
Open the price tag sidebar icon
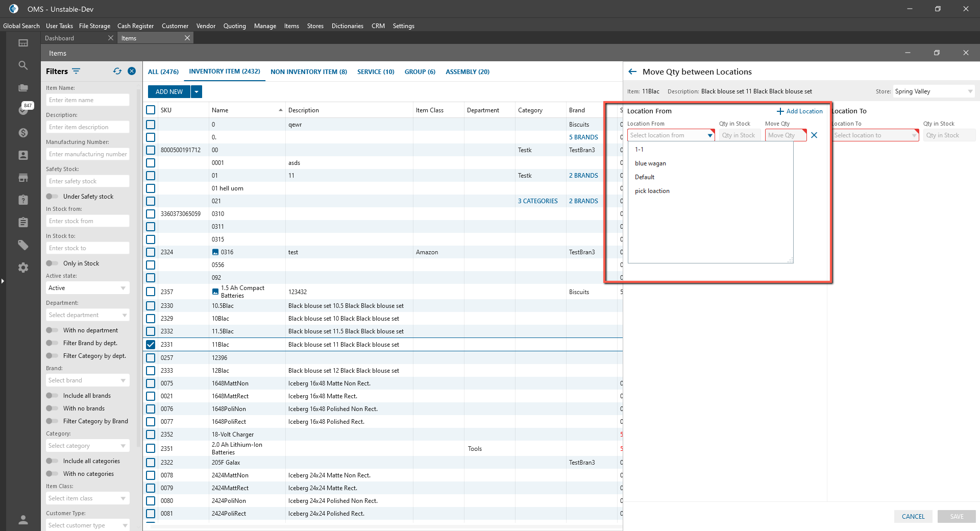[x=23, y=245]
